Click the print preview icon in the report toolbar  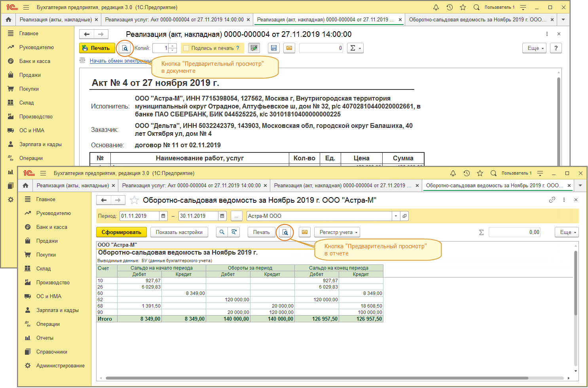[285, 232]
